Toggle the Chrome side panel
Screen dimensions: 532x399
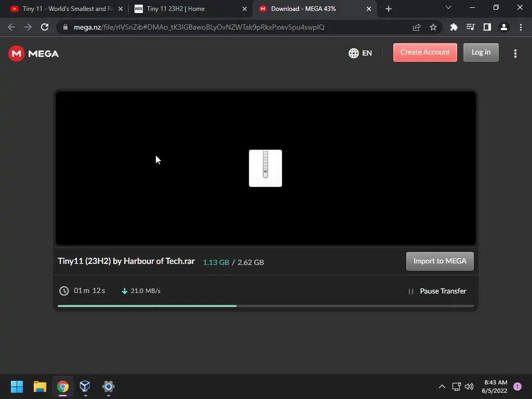pos(487,27)
